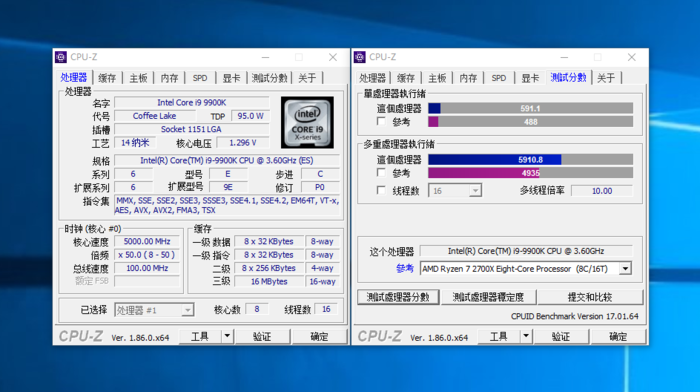Screen dimensions: 700x392
Task: Click the 測試處理器穩定度 button
Action: tap(488, 297)
